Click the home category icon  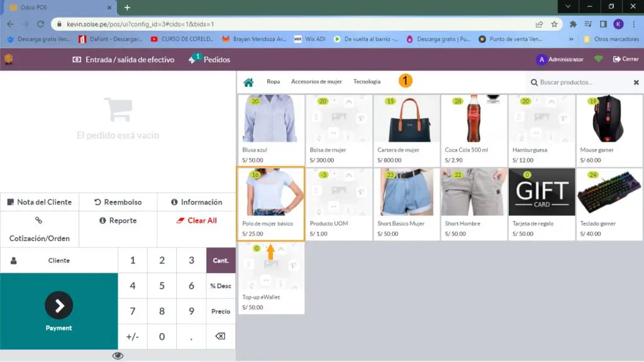[x=248, y=82]
